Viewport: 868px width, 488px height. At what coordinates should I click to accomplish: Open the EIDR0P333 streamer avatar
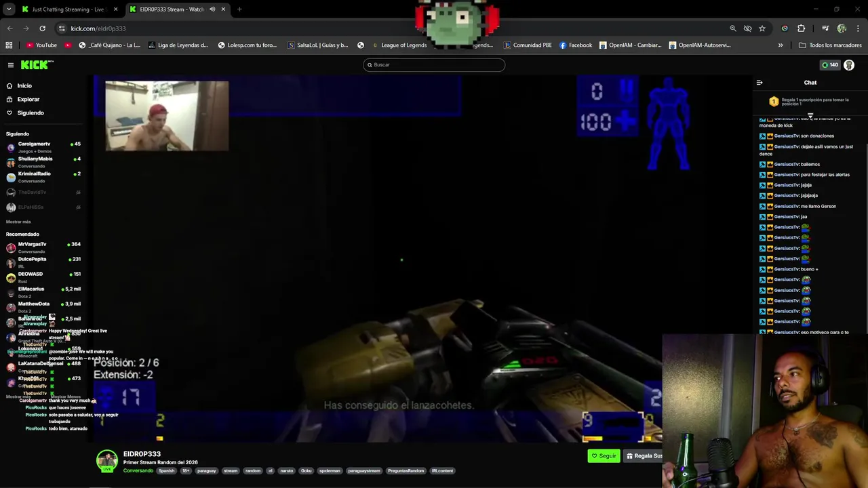coord(106,461)
